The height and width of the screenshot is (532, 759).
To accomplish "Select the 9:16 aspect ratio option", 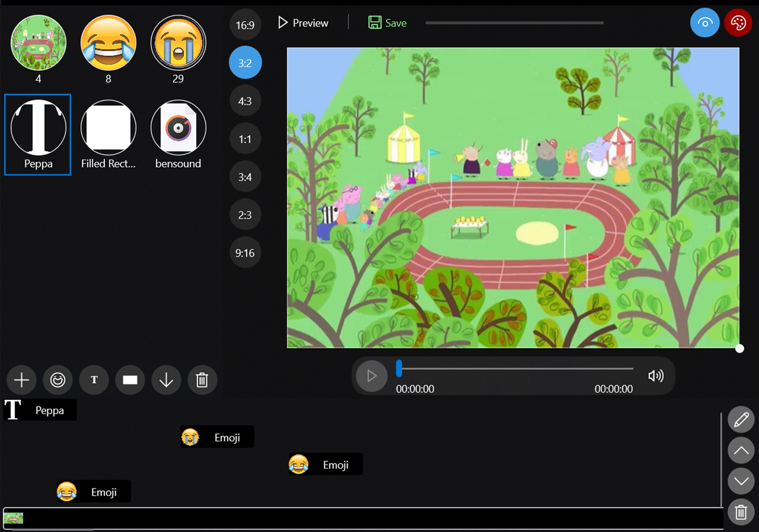I will click(x=245, y=253).
